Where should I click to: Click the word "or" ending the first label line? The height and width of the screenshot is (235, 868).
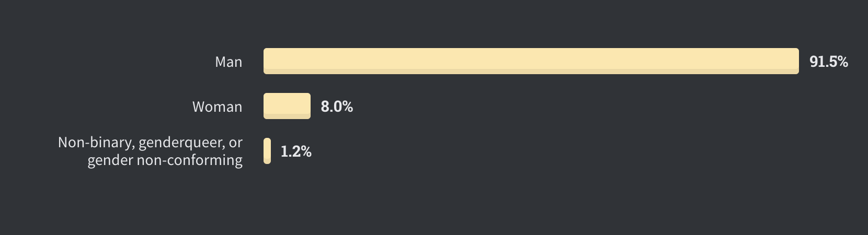[x=236, y=143]
